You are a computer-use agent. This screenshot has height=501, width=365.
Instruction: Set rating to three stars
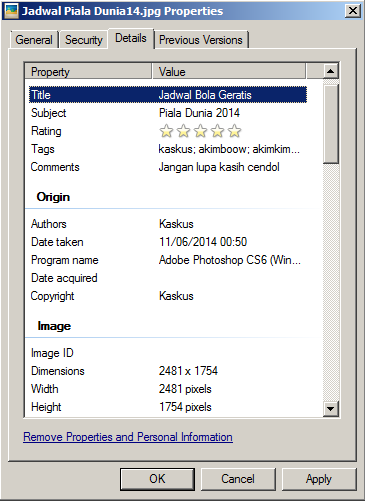pyautogui.click(x=200, y=131)
